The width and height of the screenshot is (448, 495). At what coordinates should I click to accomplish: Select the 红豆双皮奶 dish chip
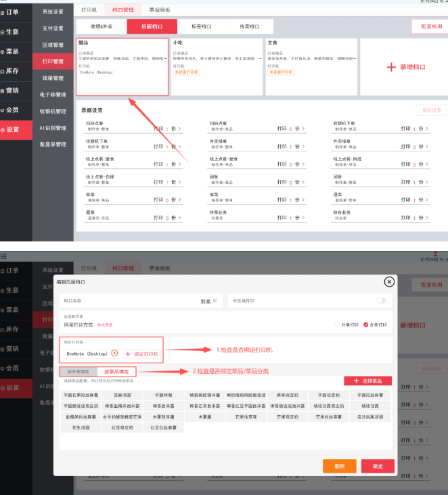point(122,427)
